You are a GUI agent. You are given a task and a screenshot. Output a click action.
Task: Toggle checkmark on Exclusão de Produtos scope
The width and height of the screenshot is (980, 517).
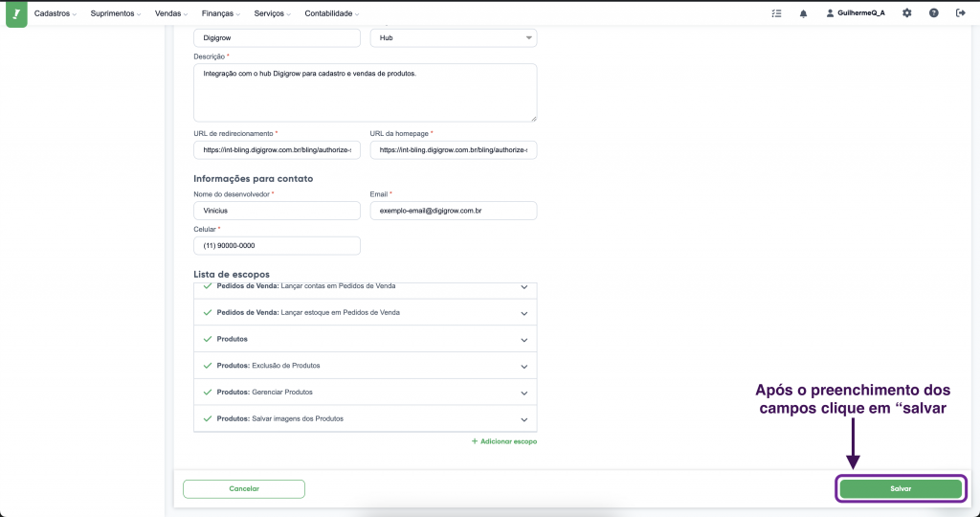[207, 366]
